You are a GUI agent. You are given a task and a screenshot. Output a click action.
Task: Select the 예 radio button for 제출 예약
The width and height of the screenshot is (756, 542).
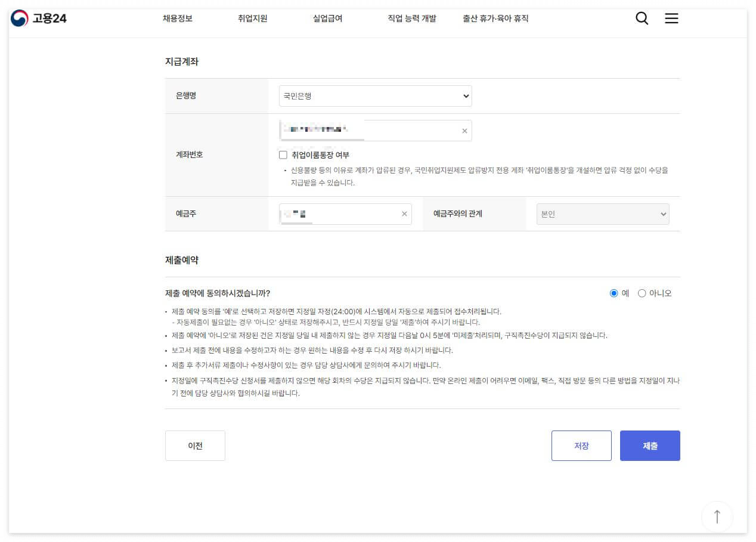pyautogui.click(x=614, y=293)
